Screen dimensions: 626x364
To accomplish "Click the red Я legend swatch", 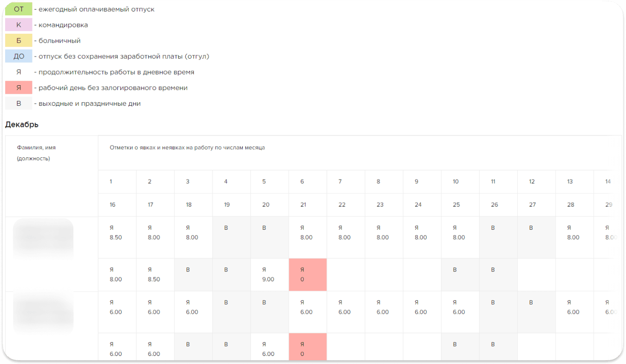I will click(19, 88).
